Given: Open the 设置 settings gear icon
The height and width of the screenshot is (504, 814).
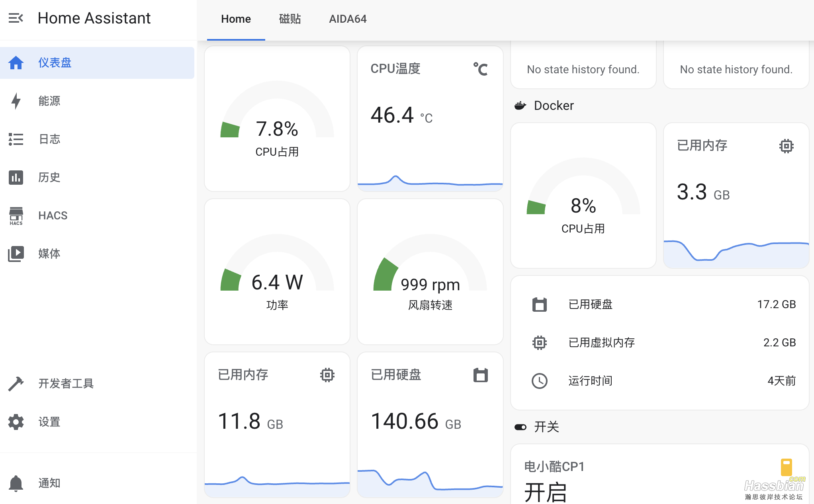Looking at the screenshot, I should pyautogui.click(x=16, y=422).
